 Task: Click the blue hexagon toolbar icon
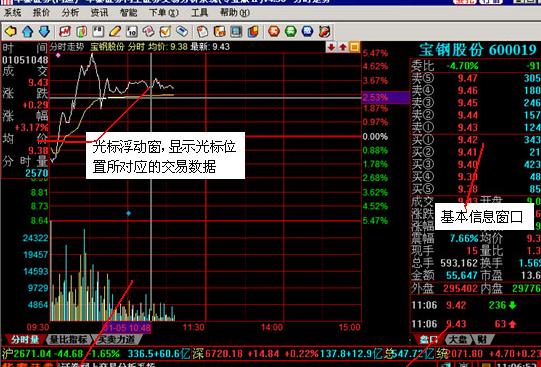[307, 32]
